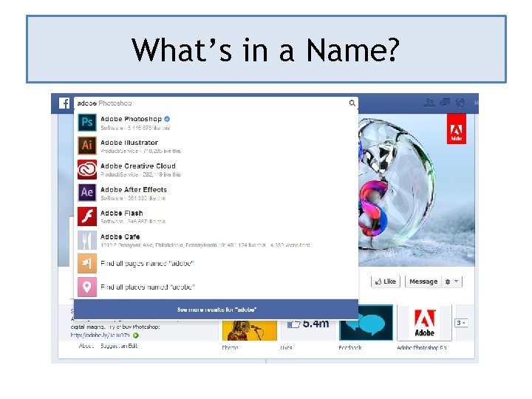Select the Adobe Creative Cloud result

216,169
